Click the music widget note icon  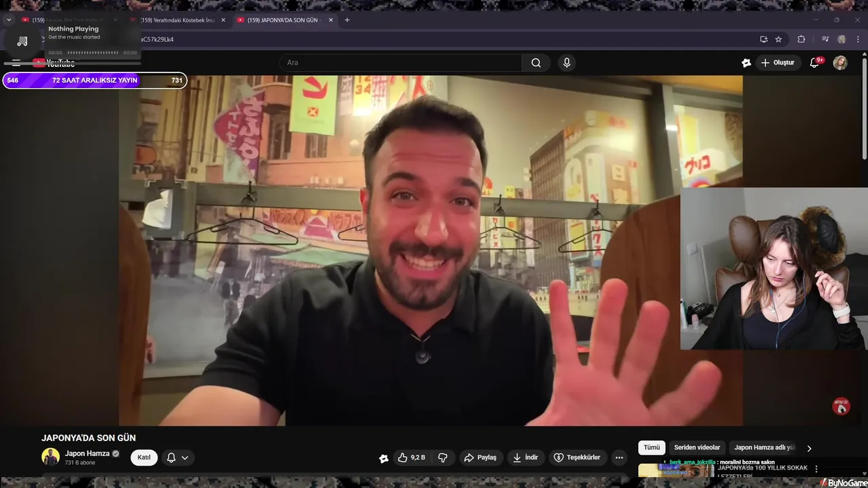(x=22, y=41)
